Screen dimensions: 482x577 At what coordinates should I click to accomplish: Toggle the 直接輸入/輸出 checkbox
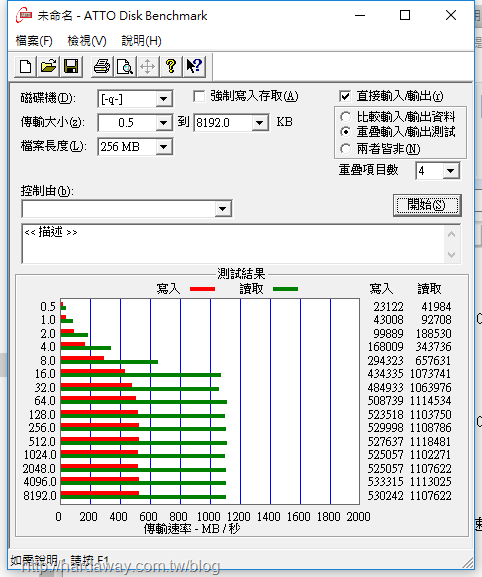(345, 96)
